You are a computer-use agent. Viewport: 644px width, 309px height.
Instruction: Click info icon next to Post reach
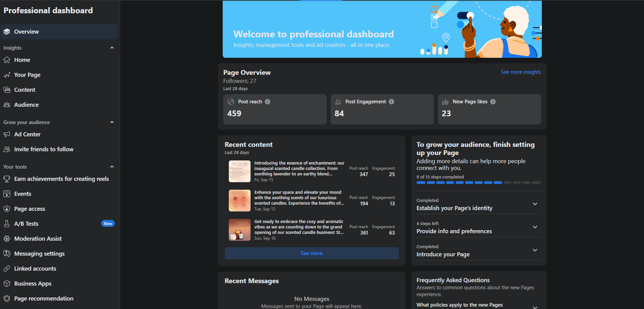(268, 102)
